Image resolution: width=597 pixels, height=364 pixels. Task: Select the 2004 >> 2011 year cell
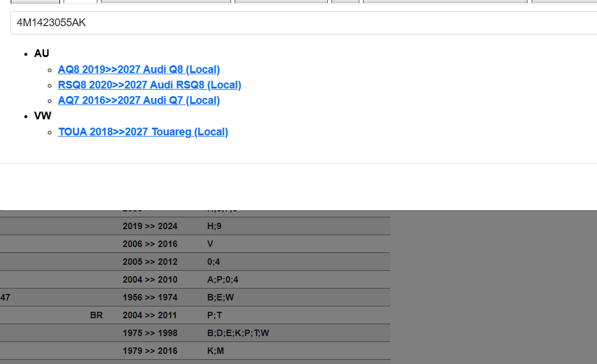tap(150, 315)
